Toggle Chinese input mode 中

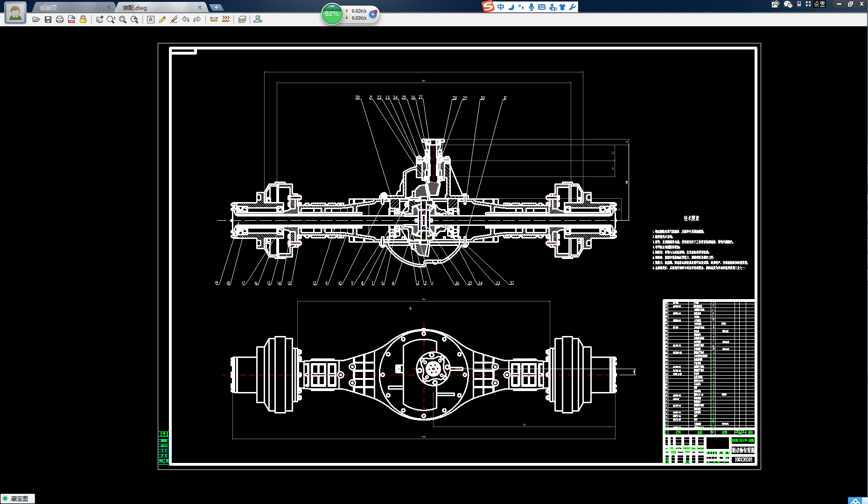click(x=501, y=7)
